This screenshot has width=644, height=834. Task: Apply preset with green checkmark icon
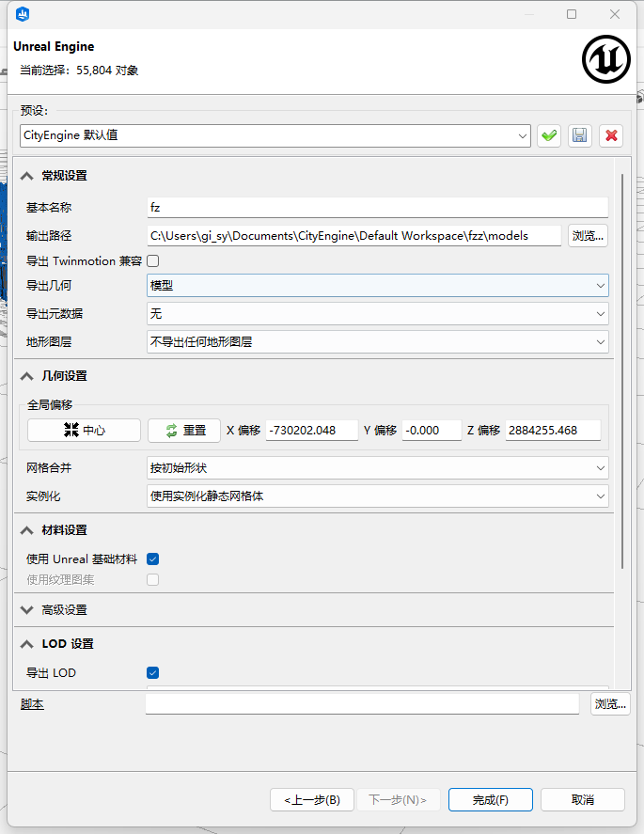549,135
